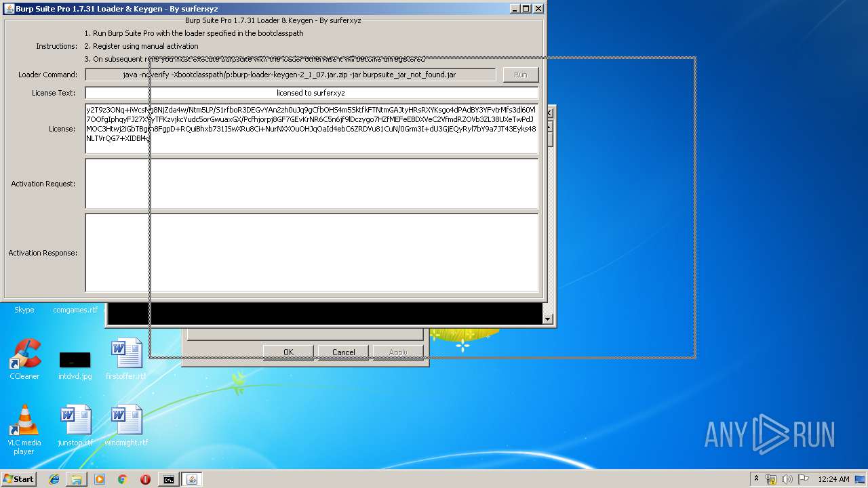Switch to the command prompt taskbar window
Viewport: 868px width, 488px height.
(168, 479)
